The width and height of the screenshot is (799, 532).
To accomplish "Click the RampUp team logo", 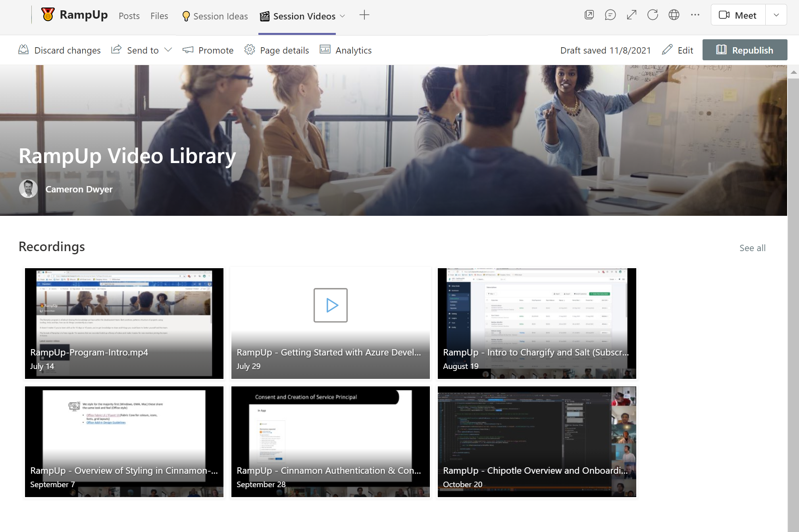I will pyautogui.click(x=48, y=15).
